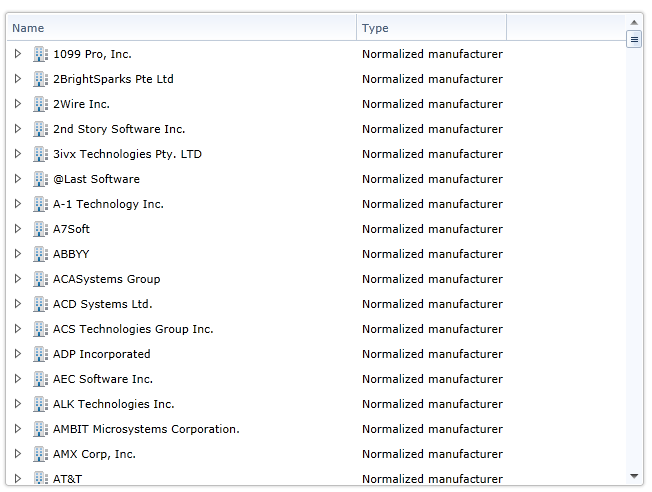Click Type cell of the ABBYY row
Screen dimensions: 652x492
coord(432,254)
